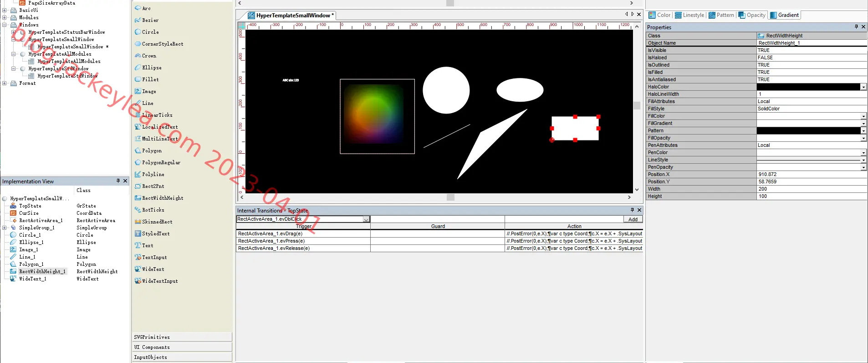
Task: Pick the StyledText tool icon
Action: click(138, 233)
